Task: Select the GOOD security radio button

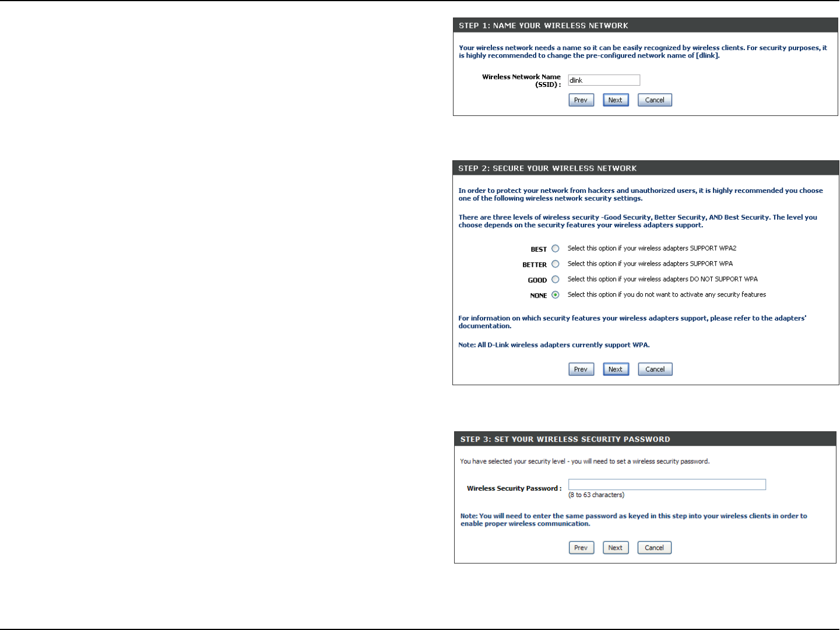Action: (x=556, y=280)
